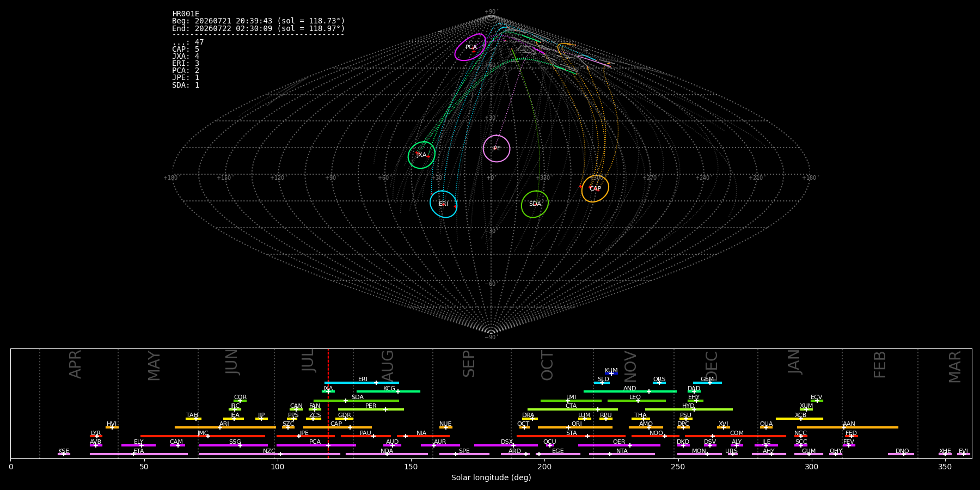Click the 'JPE: 1' count entry

[x=186, y=78]
